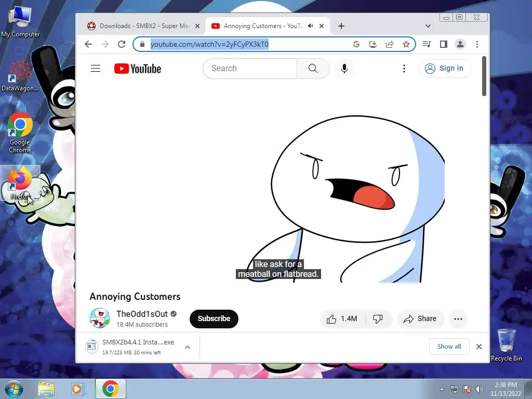Click Show all downloads

[x=449, y=347]
